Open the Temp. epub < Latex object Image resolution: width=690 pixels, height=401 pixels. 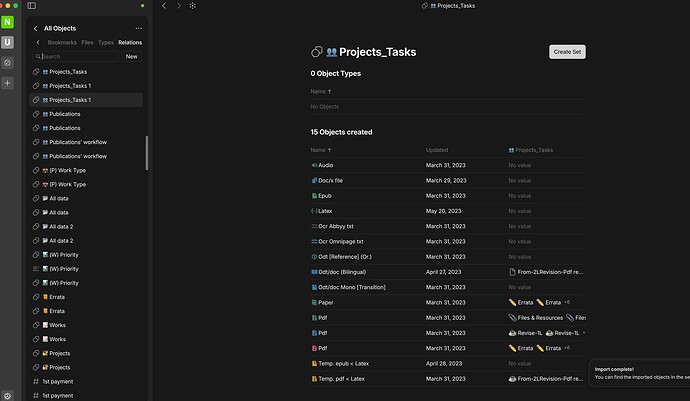[343, 364]
